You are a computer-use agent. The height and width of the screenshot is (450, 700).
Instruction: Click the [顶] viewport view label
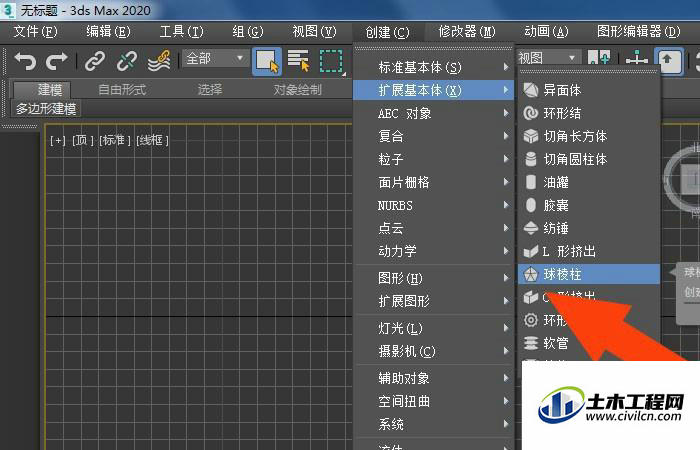pos(83,141)
